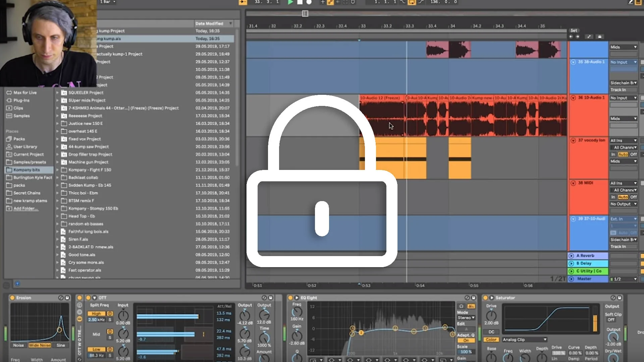
Task: Set 37 vocody lon monitor to In
Action: (x=613, y=155)
